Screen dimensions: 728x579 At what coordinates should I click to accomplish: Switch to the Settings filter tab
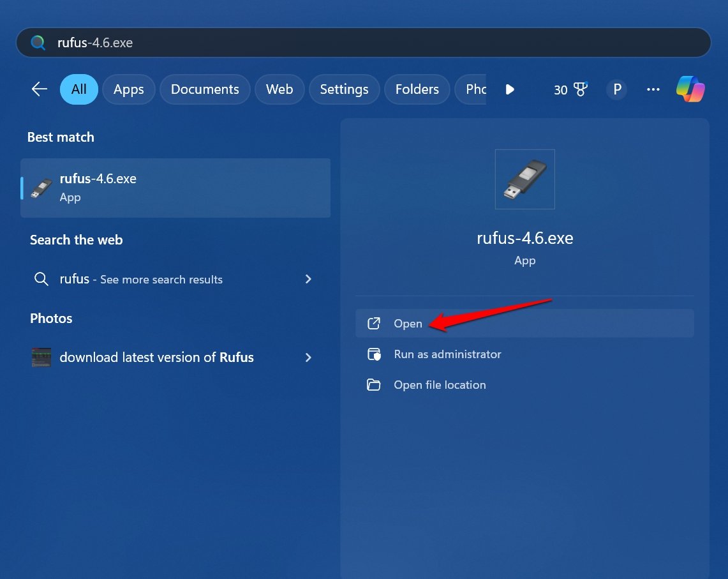(x=344, y=89)
